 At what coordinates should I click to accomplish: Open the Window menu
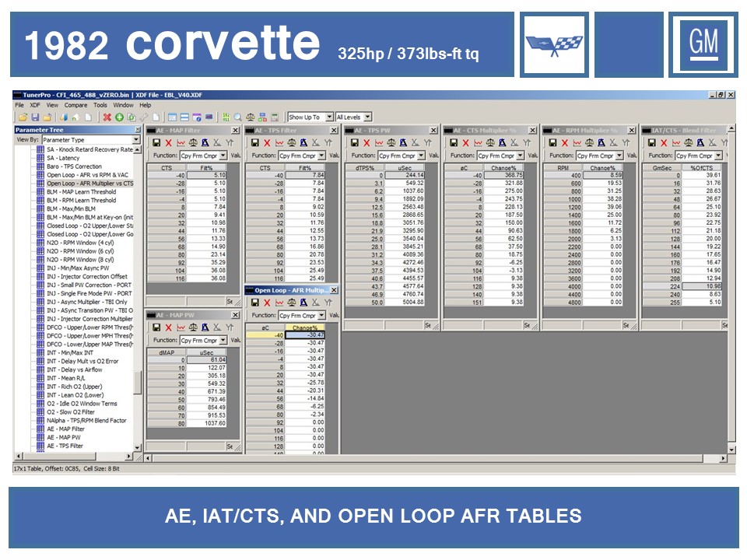(x=124, y=105)
